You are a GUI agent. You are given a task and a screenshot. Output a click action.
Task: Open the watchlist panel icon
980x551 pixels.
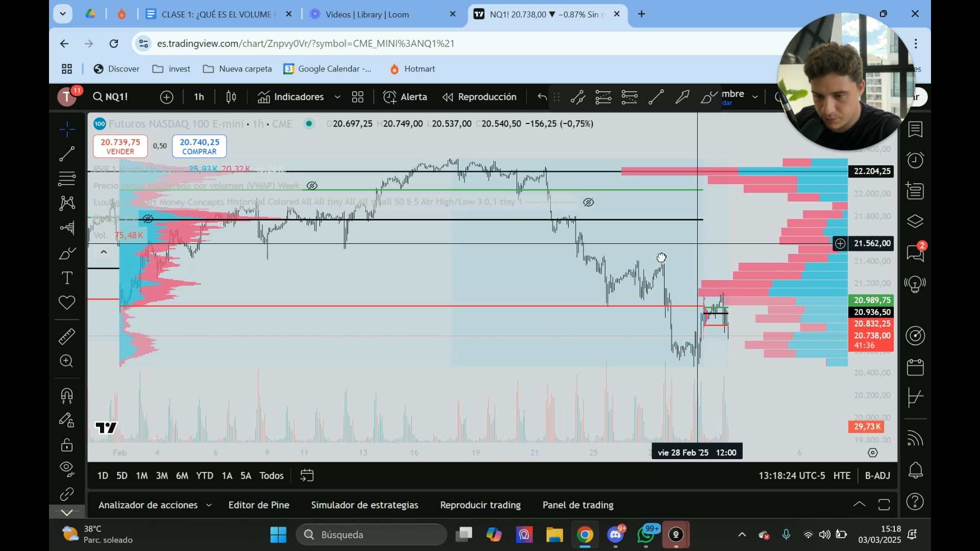coord(916,130)
